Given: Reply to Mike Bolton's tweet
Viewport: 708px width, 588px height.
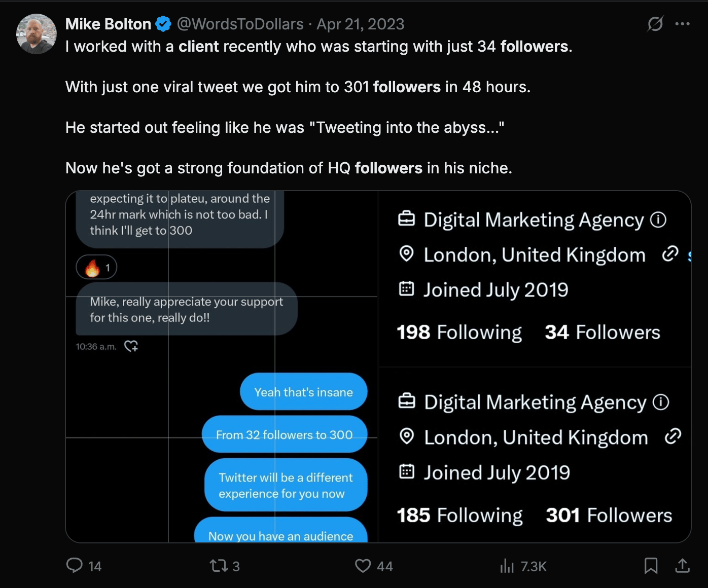Looking at the screenshot, I should click(75, 565).
